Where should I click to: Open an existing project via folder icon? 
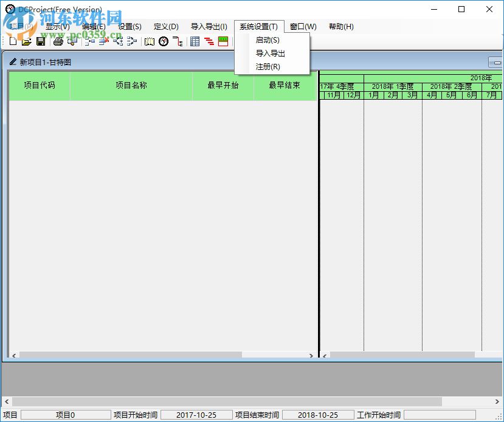[27, 41]
